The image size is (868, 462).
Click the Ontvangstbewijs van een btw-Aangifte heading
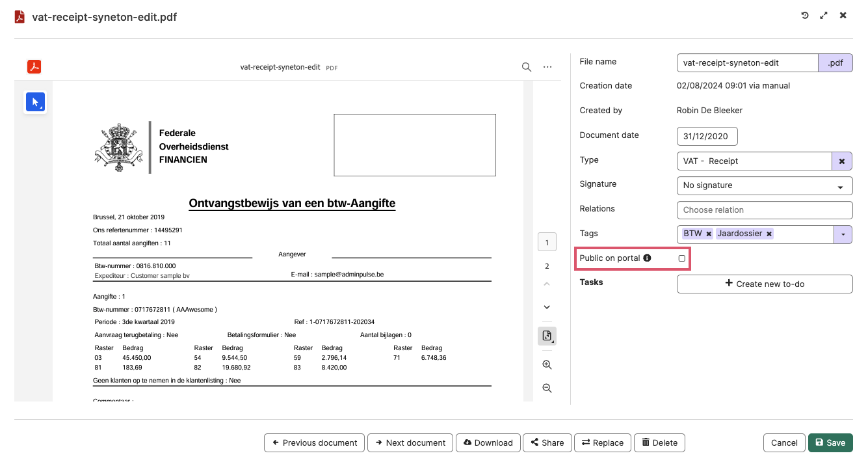coord(292,203)
